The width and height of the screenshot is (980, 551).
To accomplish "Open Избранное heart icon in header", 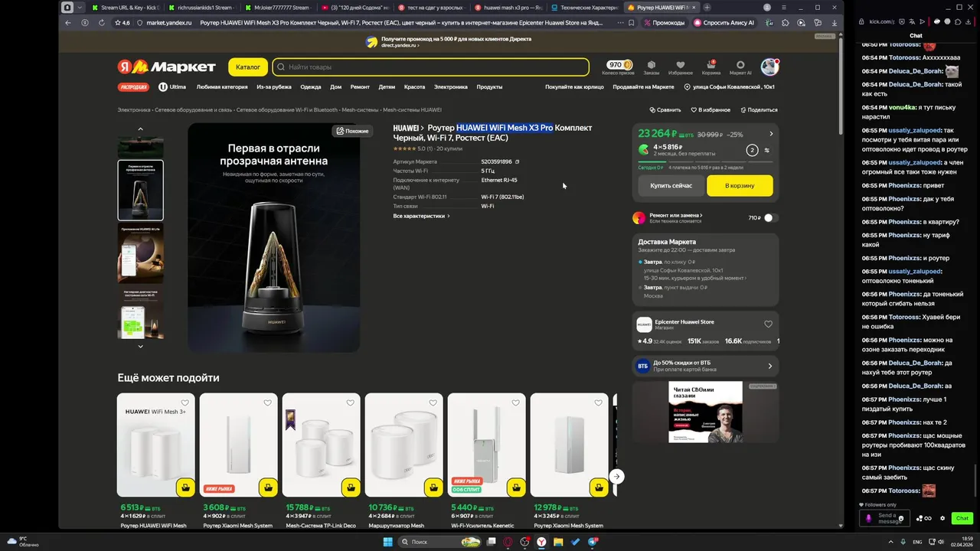I will coord(680,67).
